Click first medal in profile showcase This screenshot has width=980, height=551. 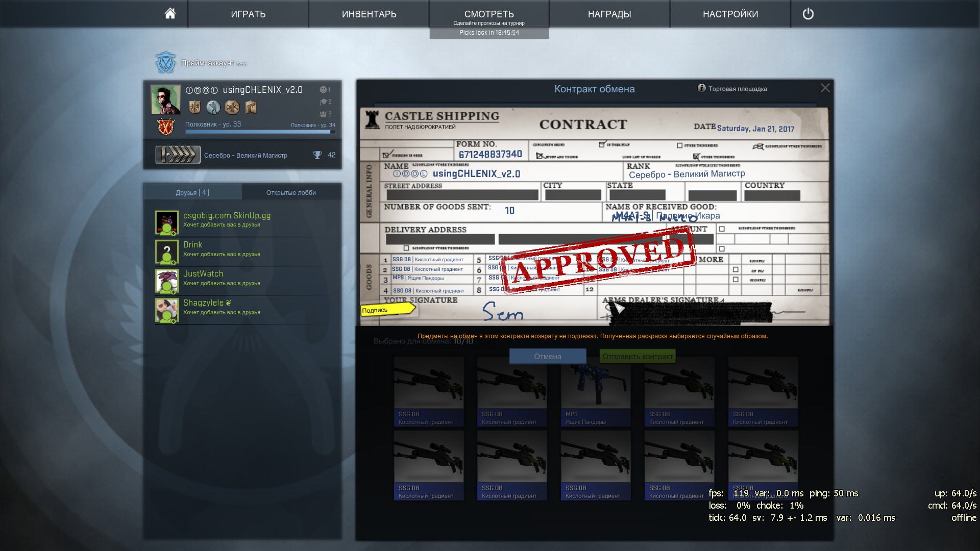point(194,107)
